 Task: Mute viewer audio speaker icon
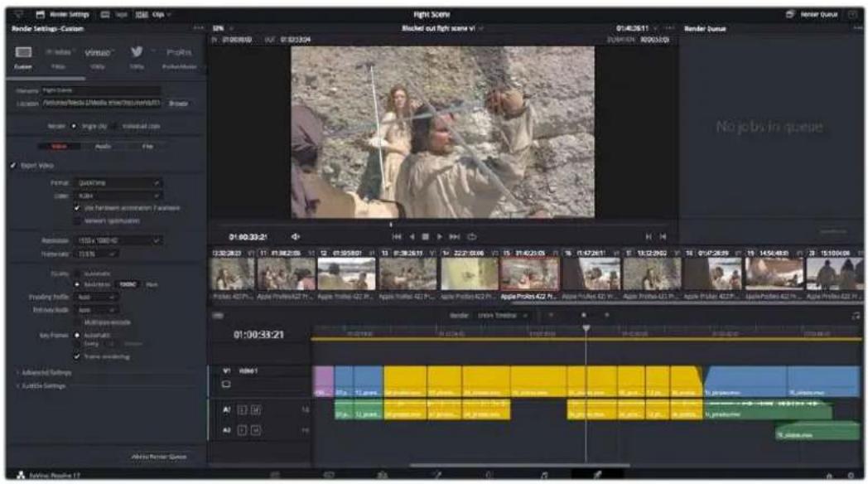[296, 236]
